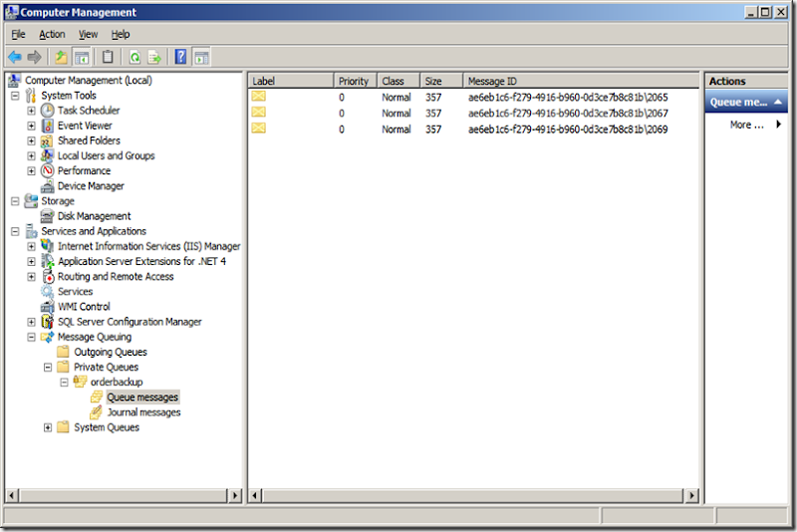This screenshot has width=797, height=532.
Task: Select the Shared Folders icon
Action: pos(47,140)
